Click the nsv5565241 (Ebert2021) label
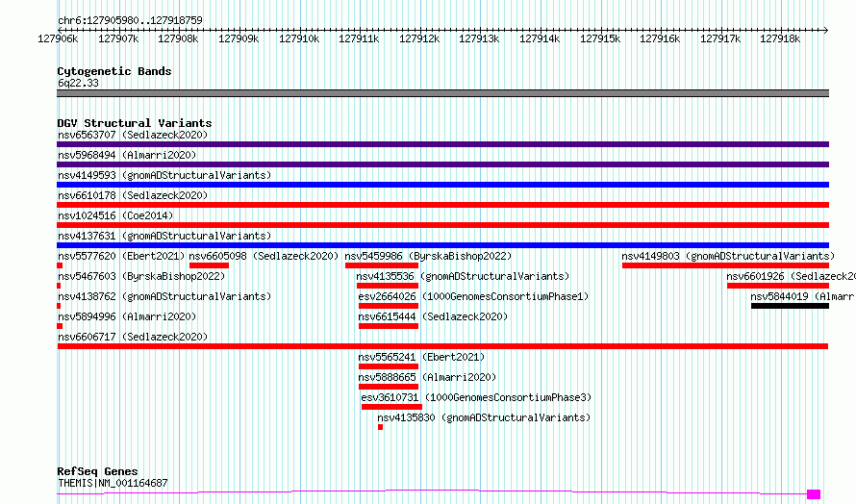 (x=421, y=357)
